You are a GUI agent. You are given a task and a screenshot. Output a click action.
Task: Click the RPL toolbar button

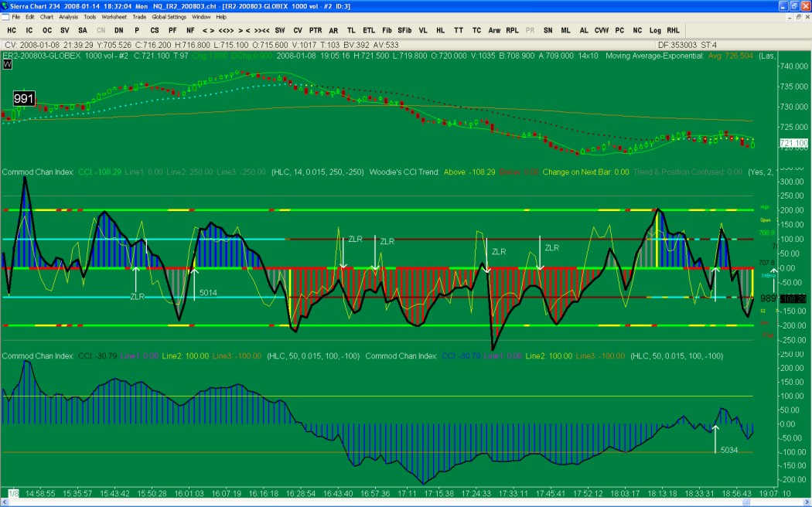[512, 30]
